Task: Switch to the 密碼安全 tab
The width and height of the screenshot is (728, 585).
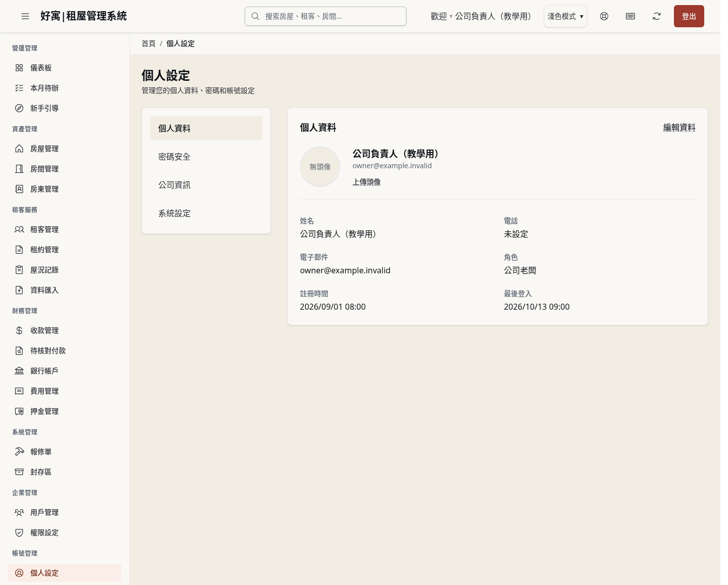Action: pos(206,157)
